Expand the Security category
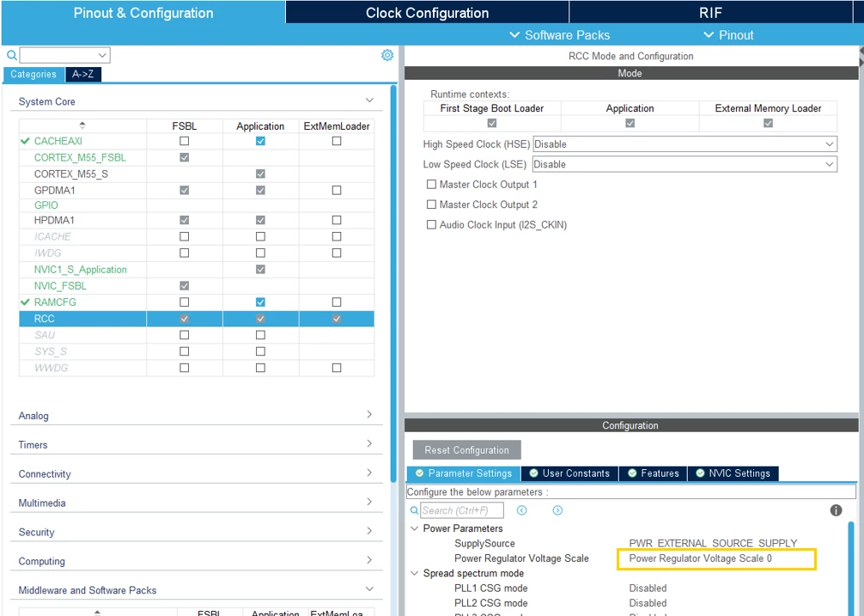Viewport: 864px width, 616px height. [370, 531]
